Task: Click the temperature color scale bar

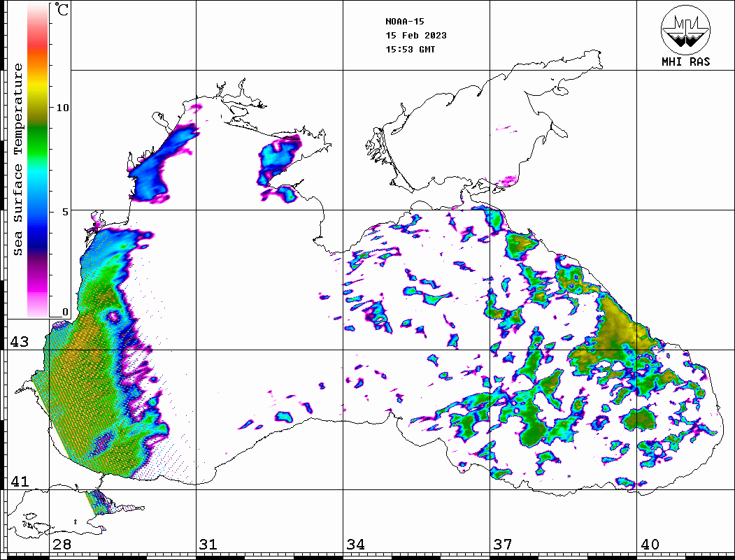Action: 38,160
